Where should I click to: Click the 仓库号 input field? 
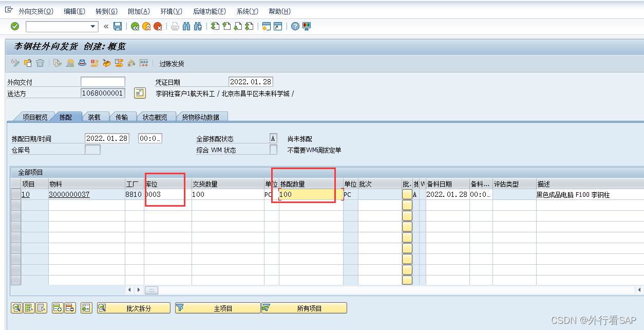click(x=92, y=150)
